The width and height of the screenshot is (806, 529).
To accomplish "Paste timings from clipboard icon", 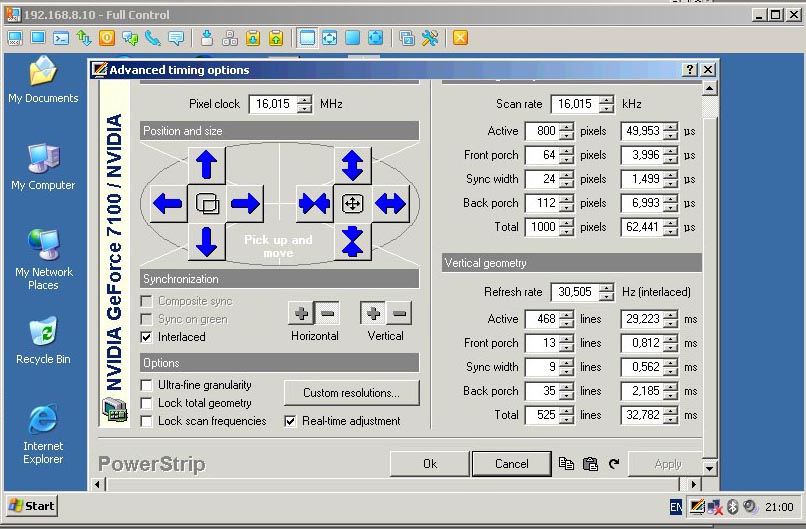I will [x=590, y=464].
